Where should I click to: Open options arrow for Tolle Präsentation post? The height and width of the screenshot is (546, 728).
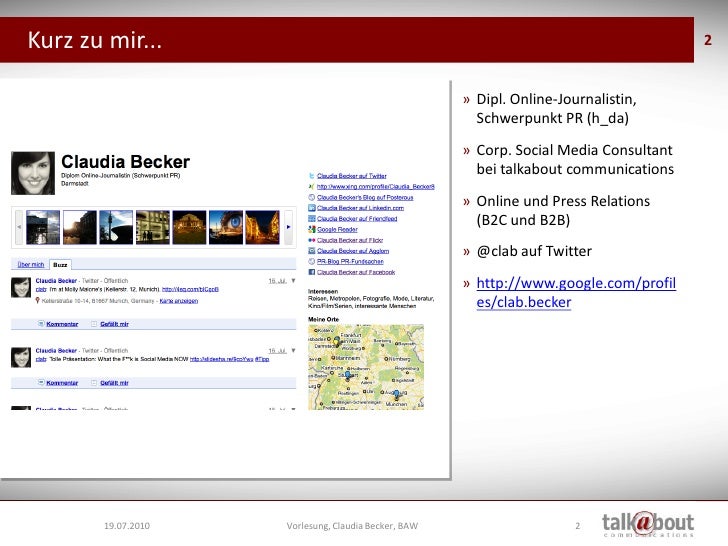[293, 351]
